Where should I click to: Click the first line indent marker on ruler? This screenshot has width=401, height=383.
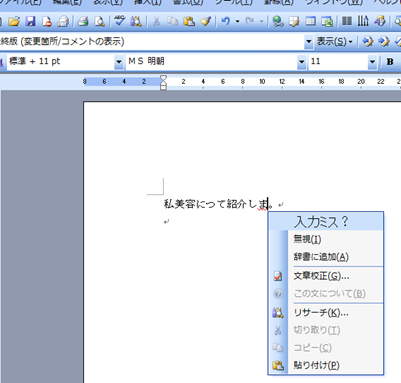coord(163,79)
